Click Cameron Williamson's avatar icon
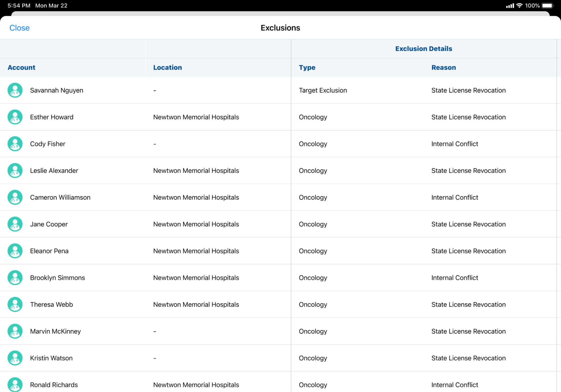 click(x=15, y=197)
